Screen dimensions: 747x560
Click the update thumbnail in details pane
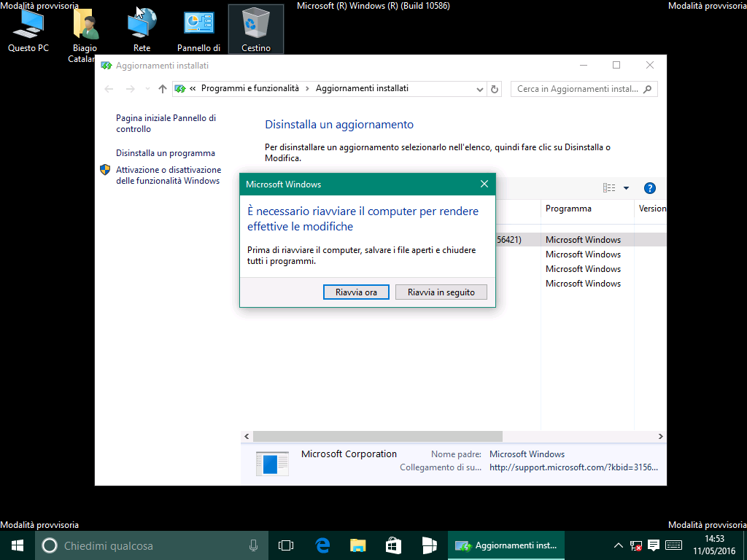272,463
